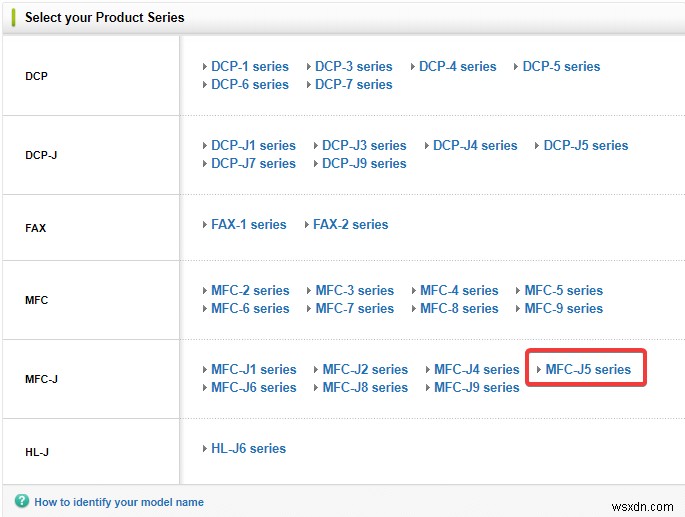Choose DCP-1 series
This screenshot has height=517, width=685.
249,66
